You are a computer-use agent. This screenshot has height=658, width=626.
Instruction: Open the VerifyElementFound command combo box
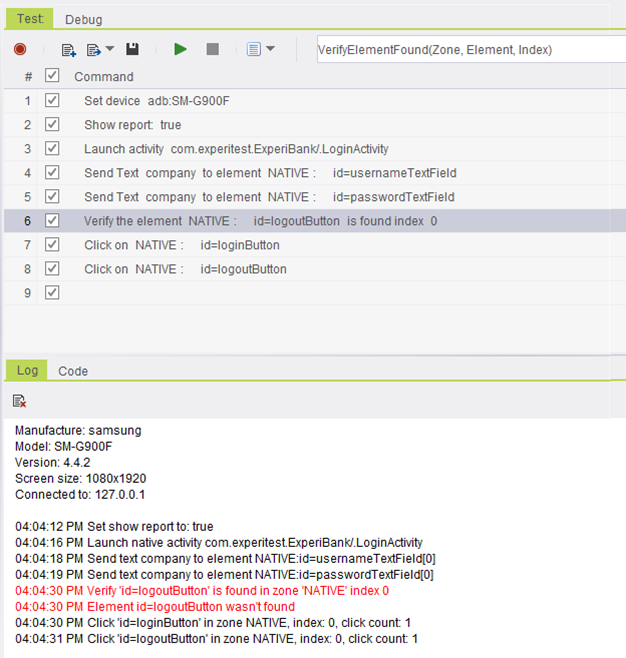470,49
